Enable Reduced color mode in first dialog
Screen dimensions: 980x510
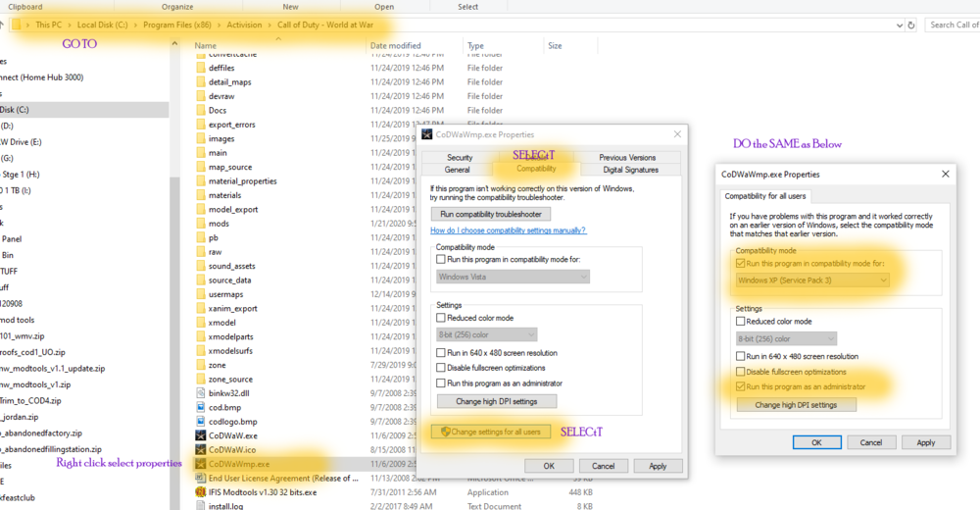[442, 318]
